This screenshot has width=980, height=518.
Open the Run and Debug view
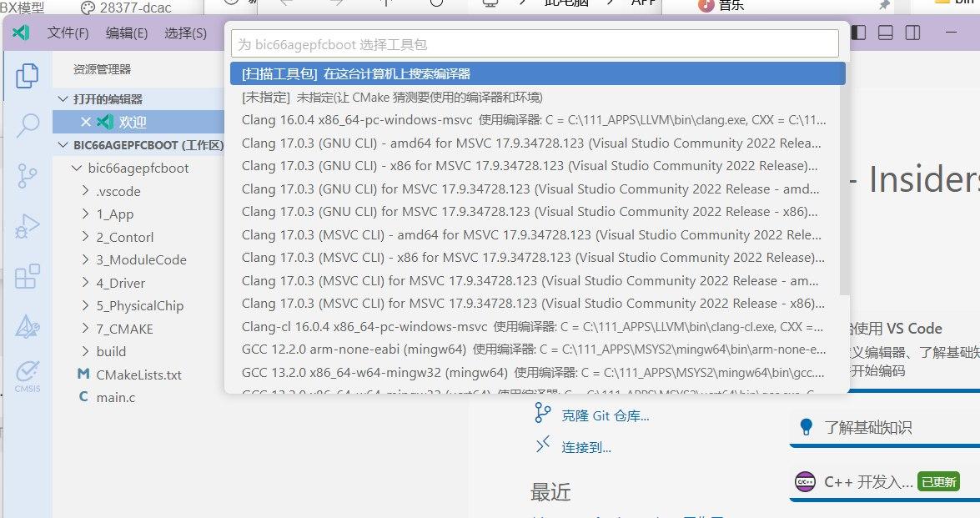click(x=27, y=226)
